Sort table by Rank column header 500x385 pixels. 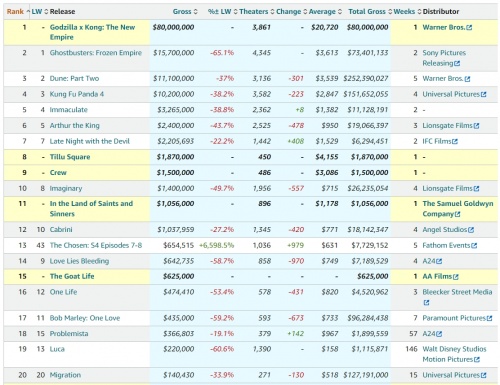[15, 12]
